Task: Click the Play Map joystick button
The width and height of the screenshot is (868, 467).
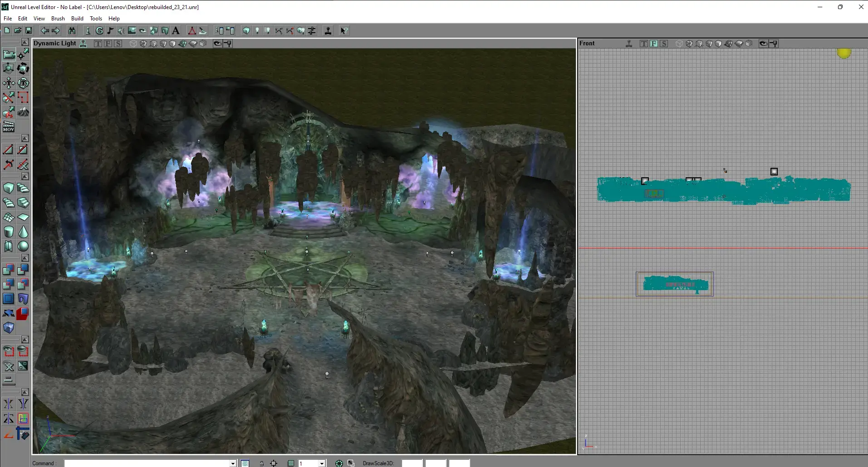Action: point(328,31)
